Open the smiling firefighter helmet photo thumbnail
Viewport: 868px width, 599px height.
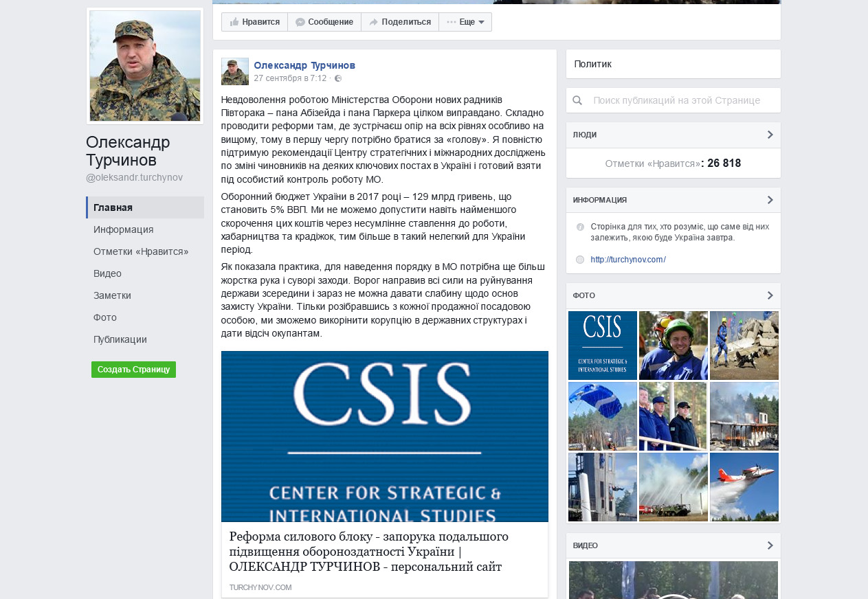coord(674,346)
